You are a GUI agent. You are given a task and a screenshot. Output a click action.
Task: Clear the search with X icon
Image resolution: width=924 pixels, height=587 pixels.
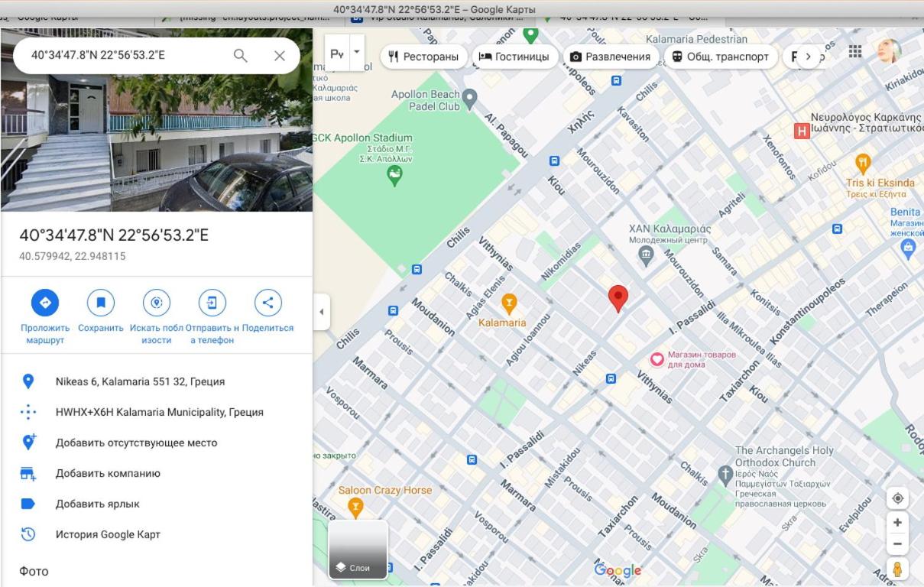[x=280, y=56]
